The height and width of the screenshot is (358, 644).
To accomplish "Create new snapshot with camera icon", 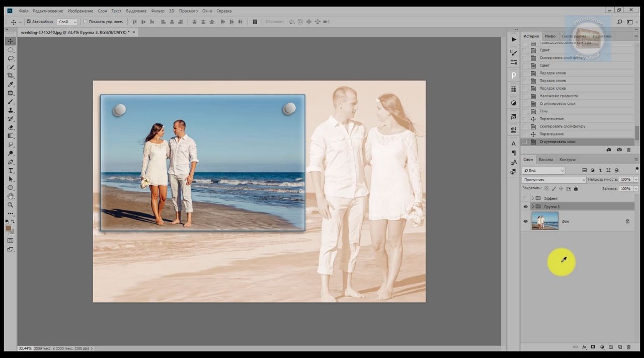I will click(619, 150).
